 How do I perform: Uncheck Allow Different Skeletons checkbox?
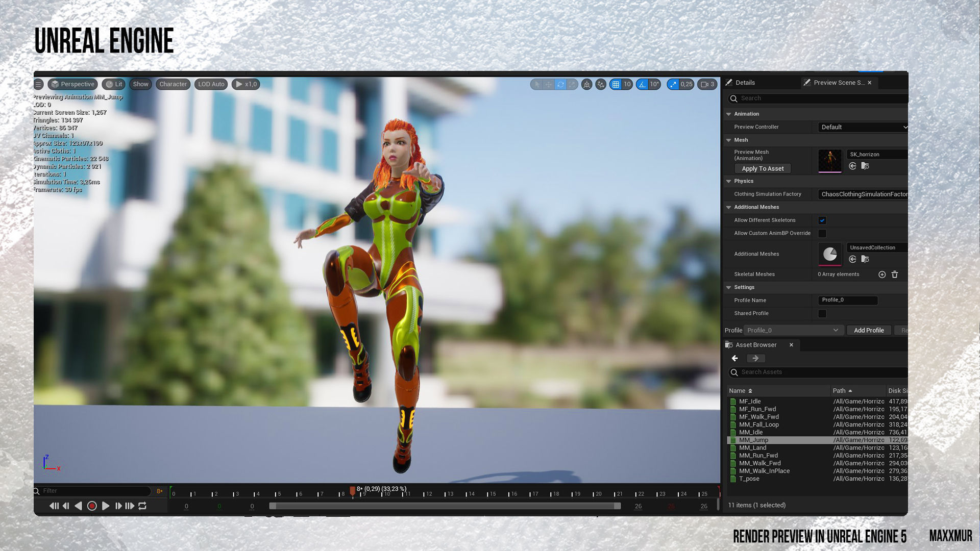tap(822, 220)
